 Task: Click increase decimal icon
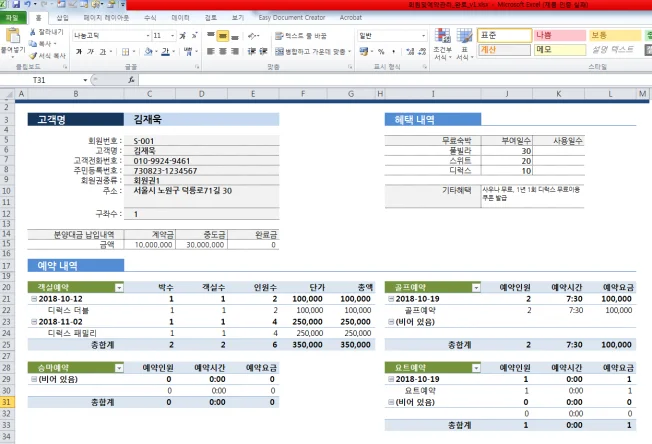(x=410, y=52)
